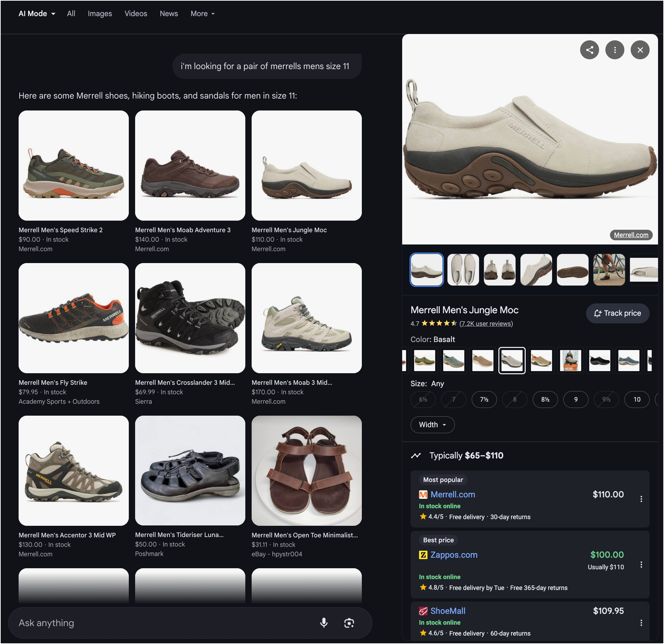Click the Zappos $100.00 best price

point(607,555)
